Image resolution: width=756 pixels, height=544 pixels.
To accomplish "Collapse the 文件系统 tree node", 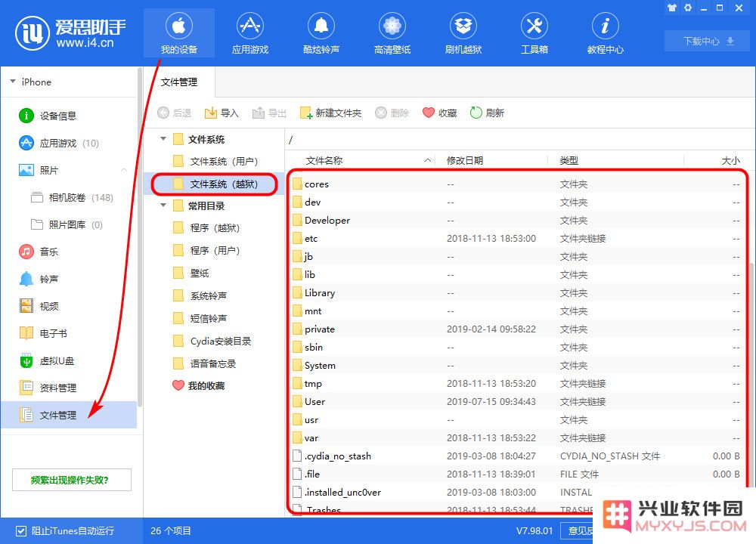I will pyautogui.click(x=163, y=139).
